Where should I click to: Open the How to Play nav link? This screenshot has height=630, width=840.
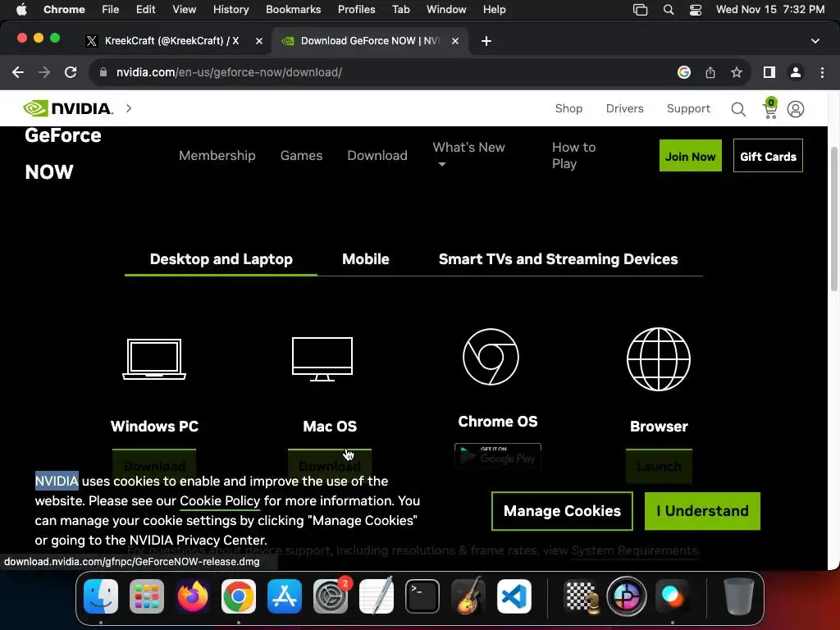pos(573,155)
